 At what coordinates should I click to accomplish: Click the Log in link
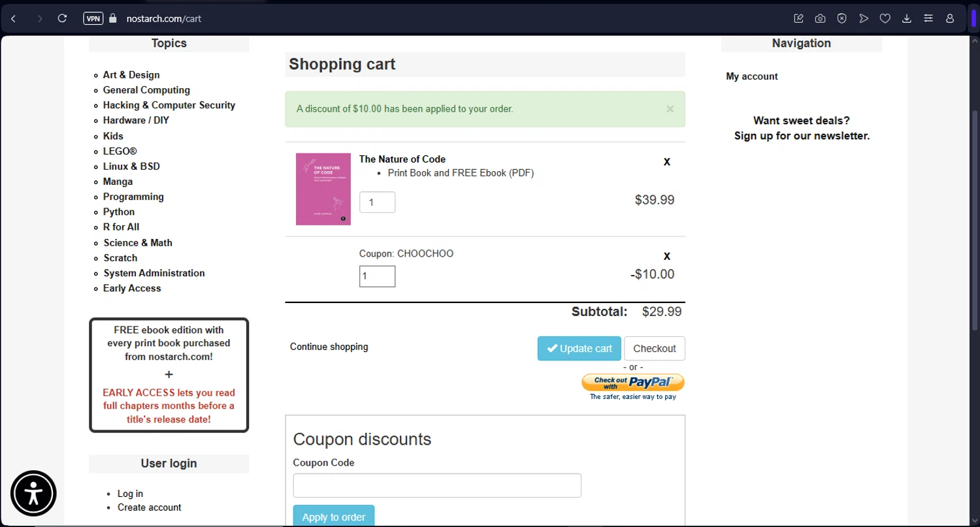pos(130,494)
